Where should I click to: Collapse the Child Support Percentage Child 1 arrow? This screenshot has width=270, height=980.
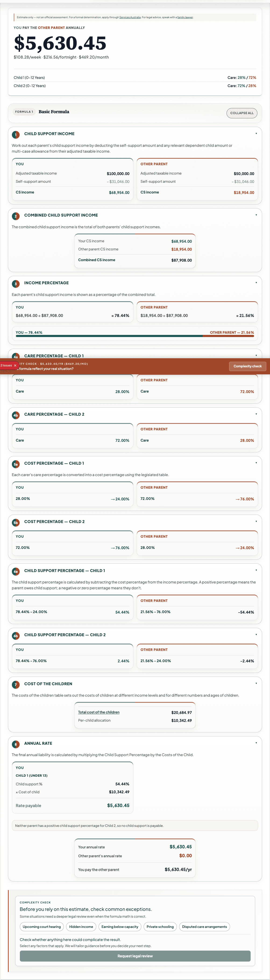[x=256, y=570]
